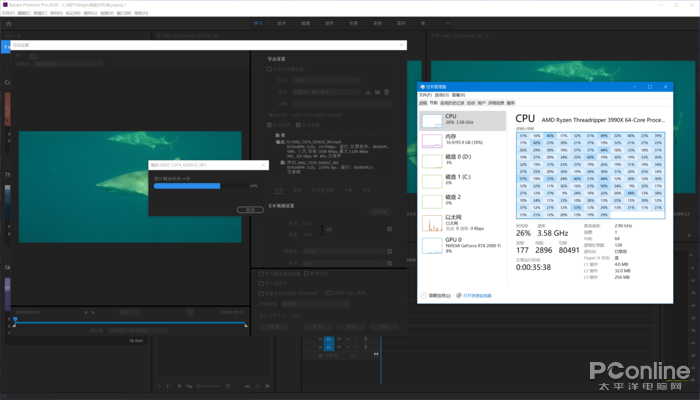Open the 字幕 tab in export settings
The width and height of the screenshot is (700, 400).
[348, 190]
